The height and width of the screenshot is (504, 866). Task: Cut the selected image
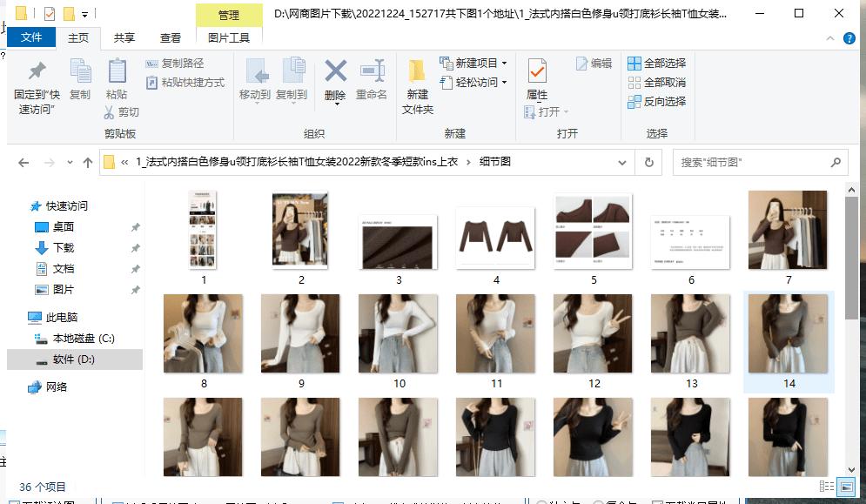[121, 113]
